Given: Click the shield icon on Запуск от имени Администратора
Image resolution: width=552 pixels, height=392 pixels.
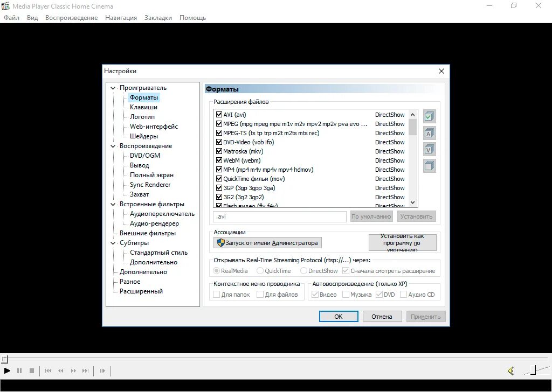Looking at the screenshot, I should coord(220,243).
